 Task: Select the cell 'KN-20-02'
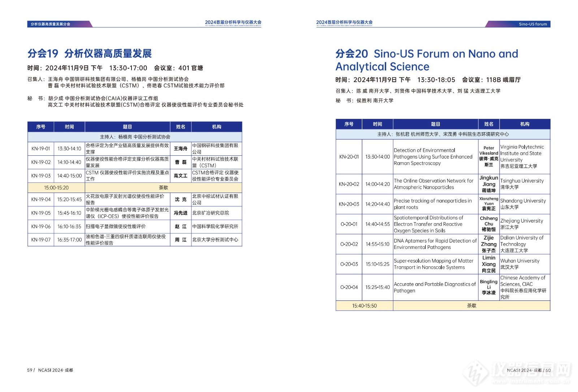pos(349,184)
